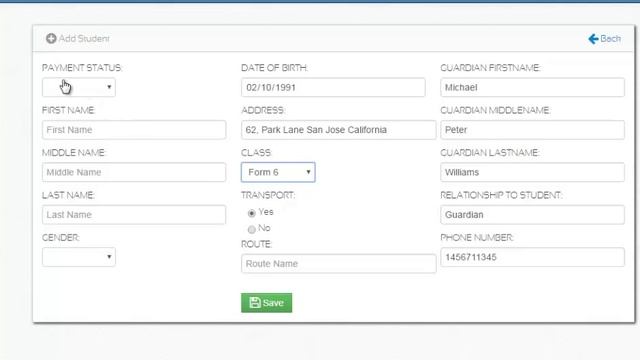Click the Save button
Image resolution: width=640 pixels, height=360 pixels.
[267, 303]
